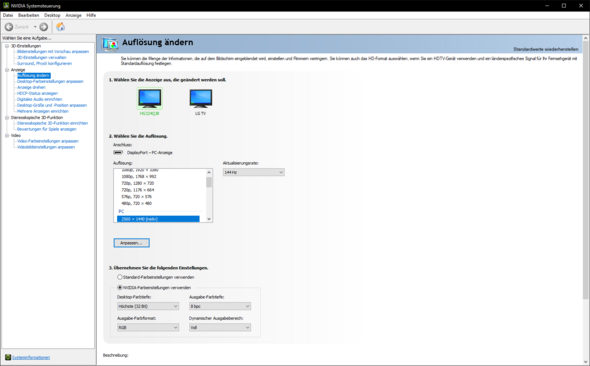Image resolution: width=590 pixels, height=366 pixels.
Task: Open the Ausgabe-Farbformat dropdown showing RGB
Action: click(x=148, y=327)
